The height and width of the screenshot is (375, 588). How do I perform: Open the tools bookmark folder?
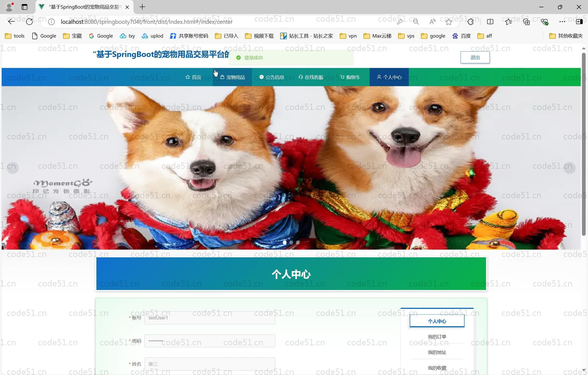point(15,36)
